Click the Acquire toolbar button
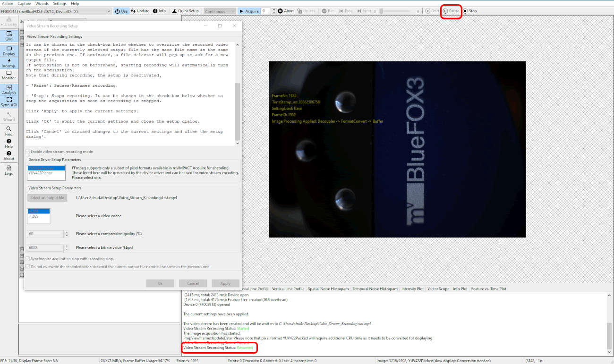Screen dimensions: 614x364 click(248, 11)
